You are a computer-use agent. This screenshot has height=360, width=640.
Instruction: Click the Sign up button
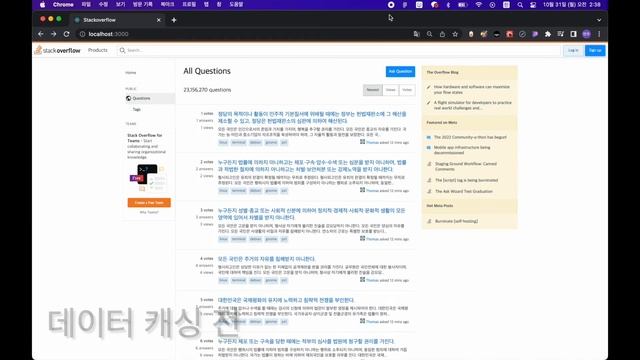tap(595, 50)
